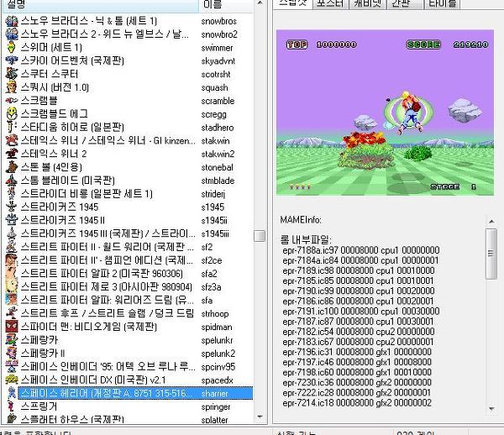Click the sf2ce row icon

(x=12, y=259)
